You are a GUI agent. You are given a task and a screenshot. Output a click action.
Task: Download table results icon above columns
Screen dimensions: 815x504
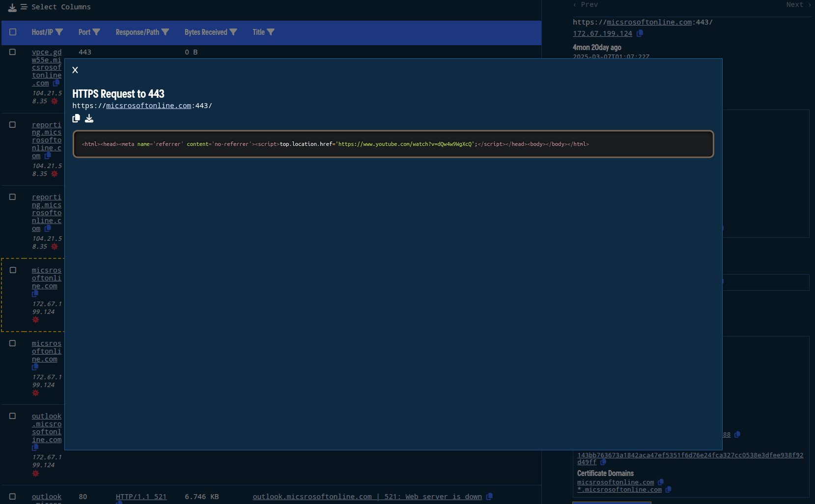click(x=12, y=7)
